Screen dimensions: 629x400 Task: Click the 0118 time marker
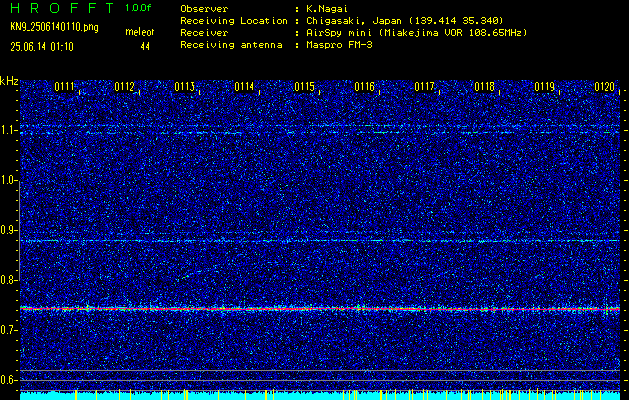pyautogui.click(x=485, y=87)
